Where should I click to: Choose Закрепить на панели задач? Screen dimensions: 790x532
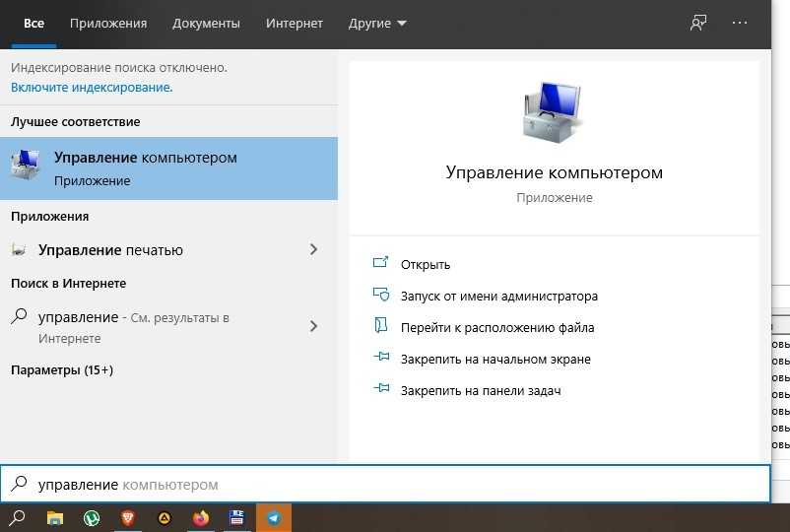(480, 390)
